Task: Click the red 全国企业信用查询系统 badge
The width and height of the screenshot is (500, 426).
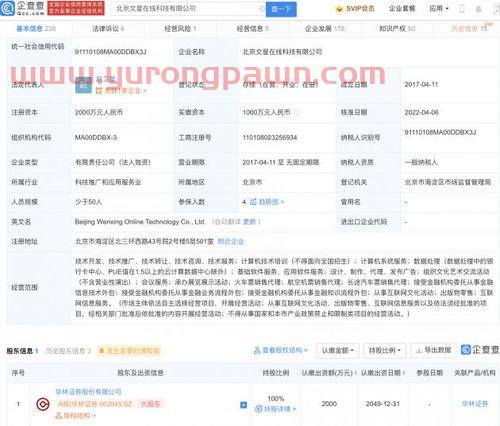Action: click(x=76, y=8)
